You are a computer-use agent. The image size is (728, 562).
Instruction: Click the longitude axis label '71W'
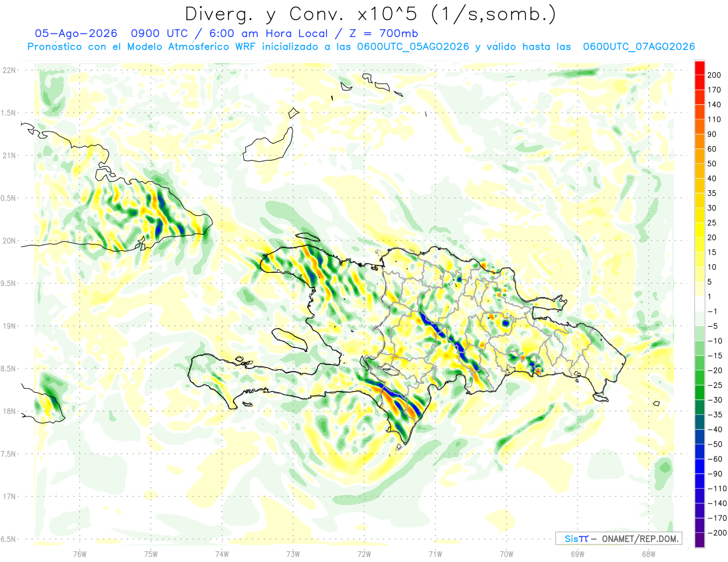(435, 554)
